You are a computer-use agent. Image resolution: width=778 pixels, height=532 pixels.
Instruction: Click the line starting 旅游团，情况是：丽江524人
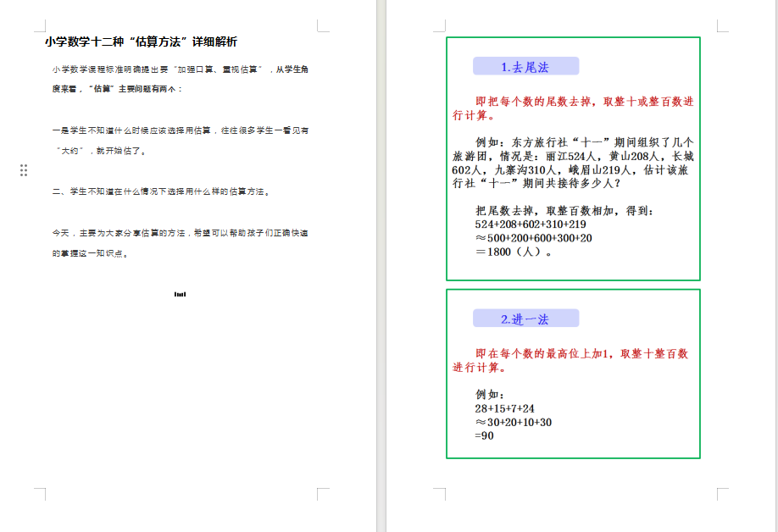[x=573, y=156]
